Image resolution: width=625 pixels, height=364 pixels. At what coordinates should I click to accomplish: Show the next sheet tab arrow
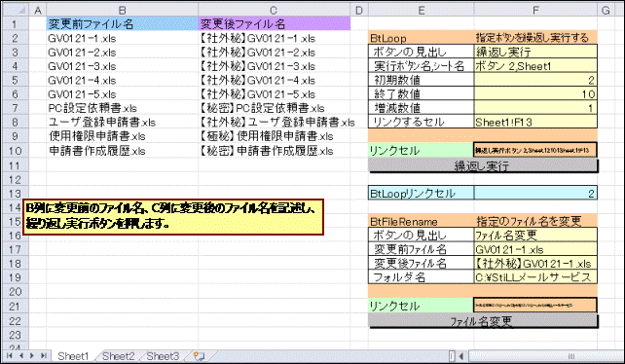[x=32, y=355]
